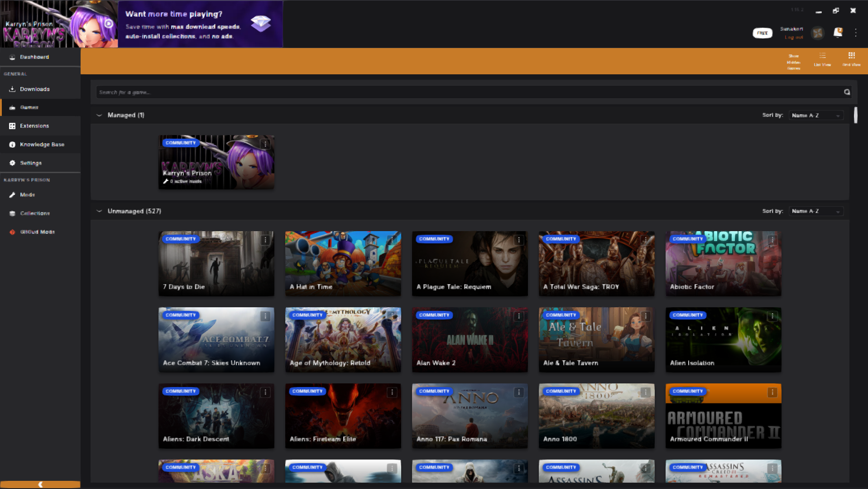Click the Mods wrench icon in sidebar

click(12, 195)
